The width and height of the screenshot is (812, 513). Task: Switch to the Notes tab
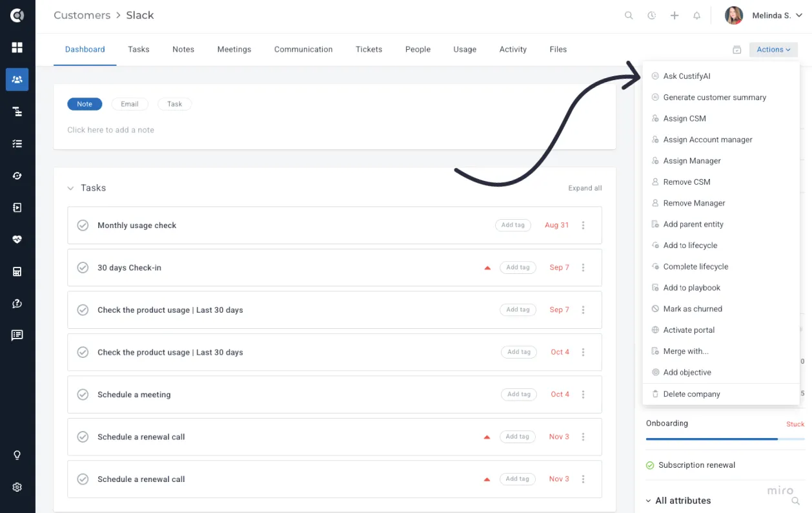tap(183, 49)
